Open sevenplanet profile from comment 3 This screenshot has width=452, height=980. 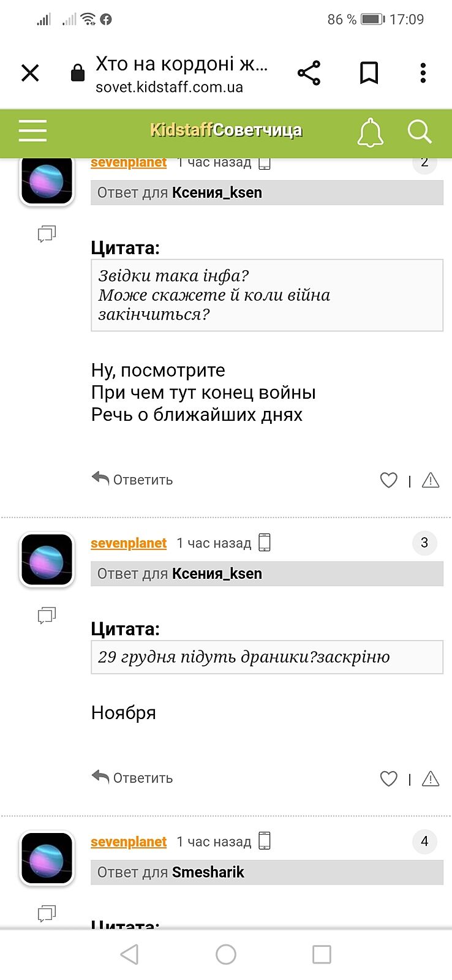click(129, 543)
